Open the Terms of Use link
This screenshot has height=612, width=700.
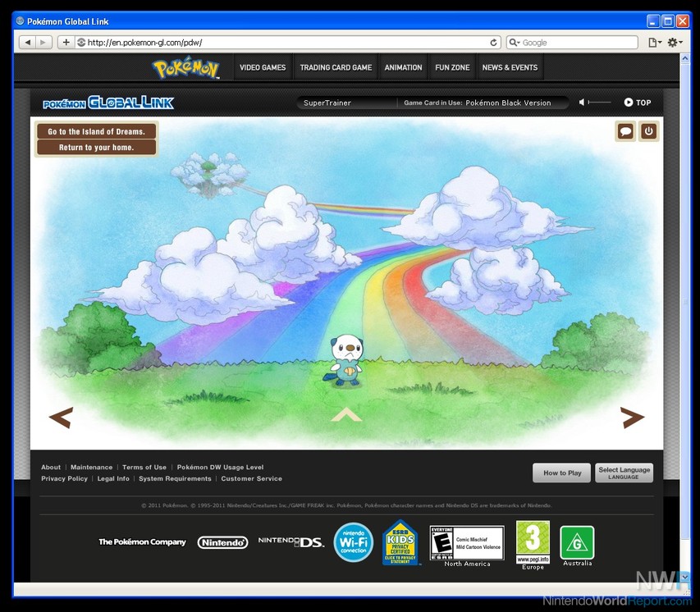tap(144, 467)
